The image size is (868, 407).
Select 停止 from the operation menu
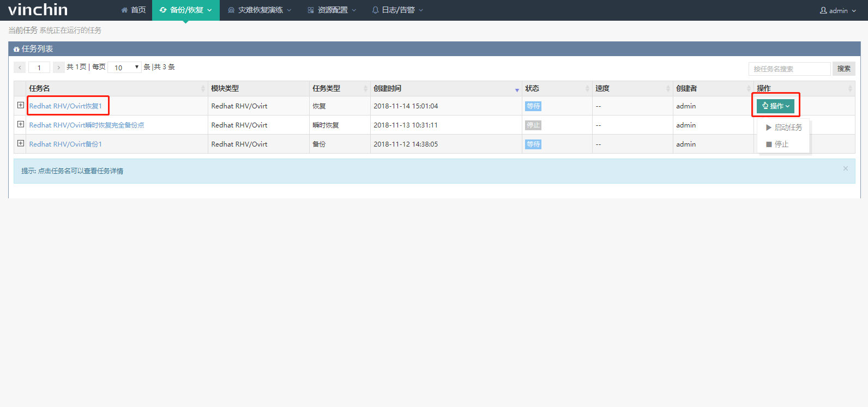(784, 144)
